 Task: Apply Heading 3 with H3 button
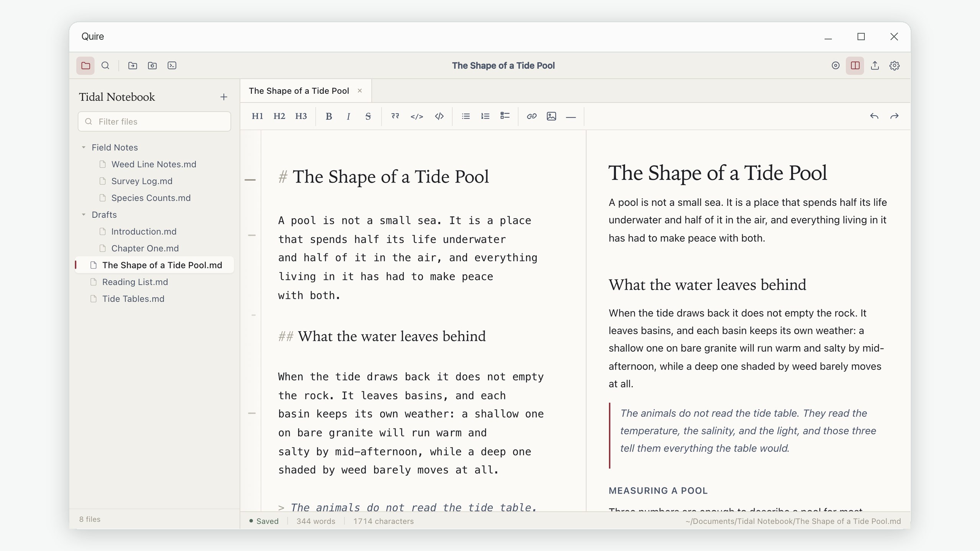301,116
